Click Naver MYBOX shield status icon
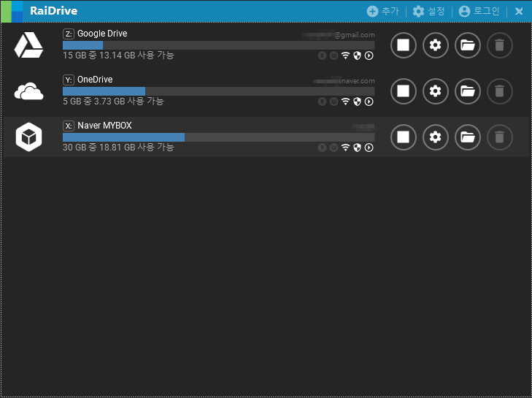 pos(357,148)
